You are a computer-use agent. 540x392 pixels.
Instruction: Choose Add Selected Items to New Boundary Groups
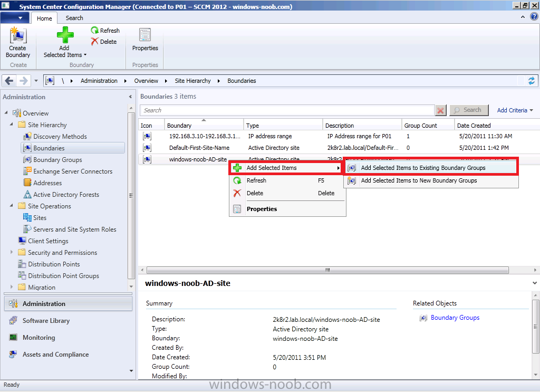431,180
